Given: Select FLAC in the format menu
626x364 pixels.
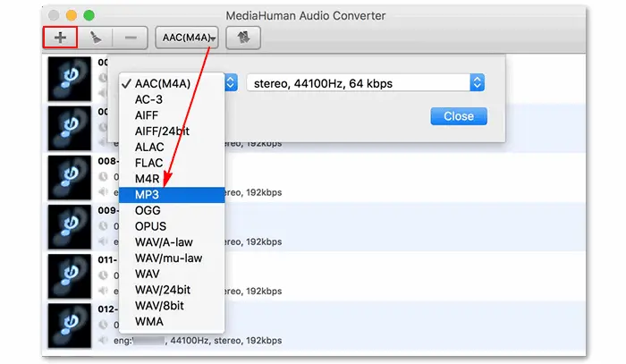Looking at the screenshot, I should [x=150, y=162].
